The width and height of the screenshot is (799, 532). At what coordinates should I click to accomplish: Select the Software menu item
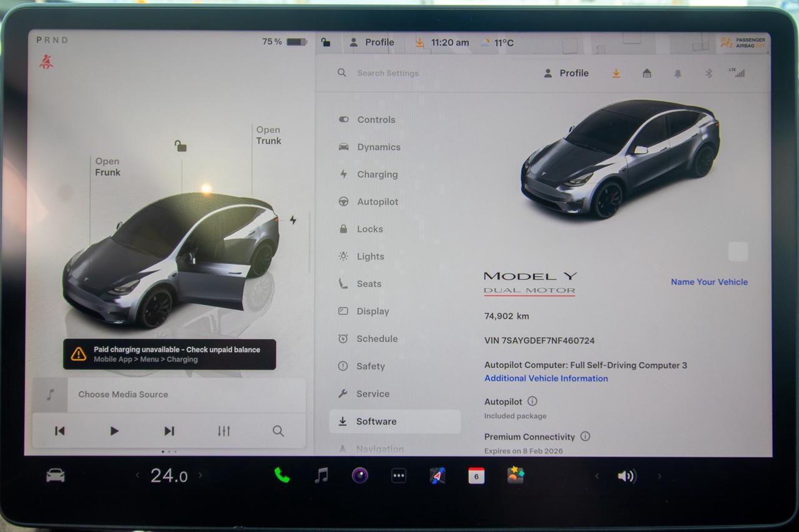coord(395,422)
